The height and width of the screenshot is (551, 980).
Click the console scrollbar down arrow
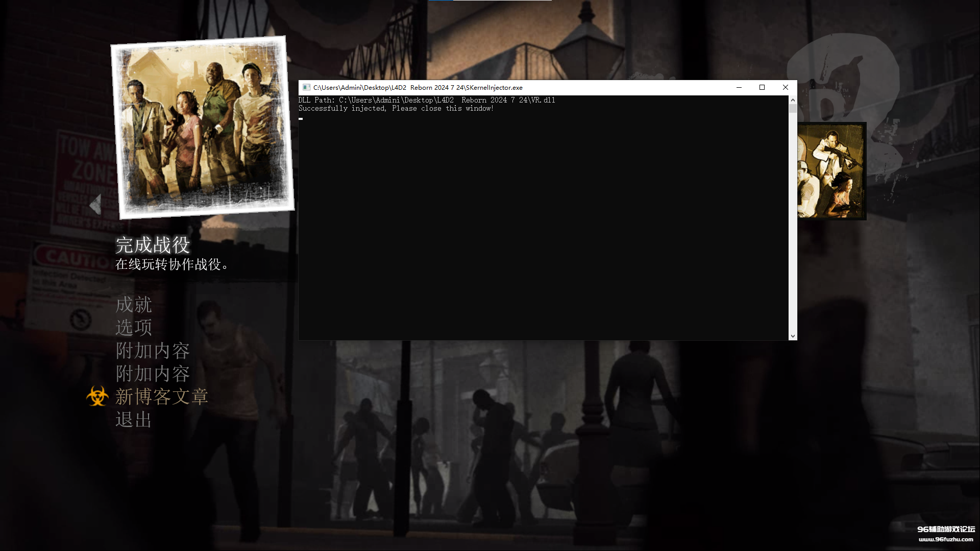[x=793, y=336]
